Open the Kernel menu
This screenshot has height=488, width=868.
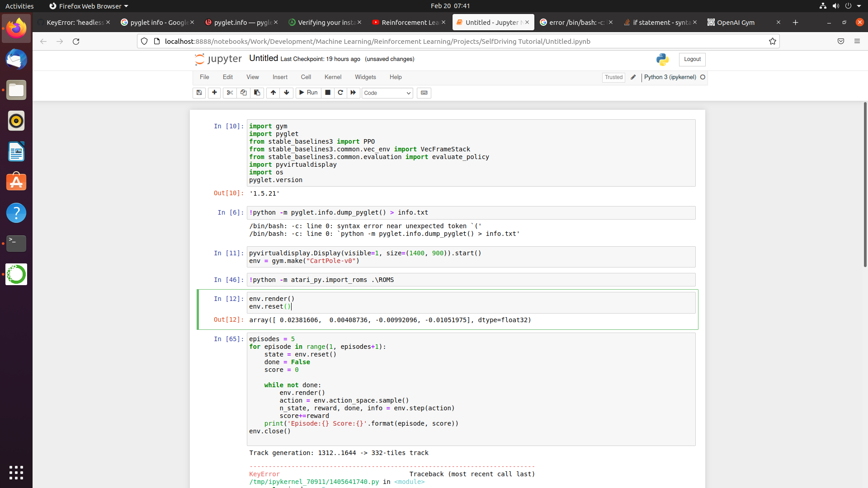(333, 77)
